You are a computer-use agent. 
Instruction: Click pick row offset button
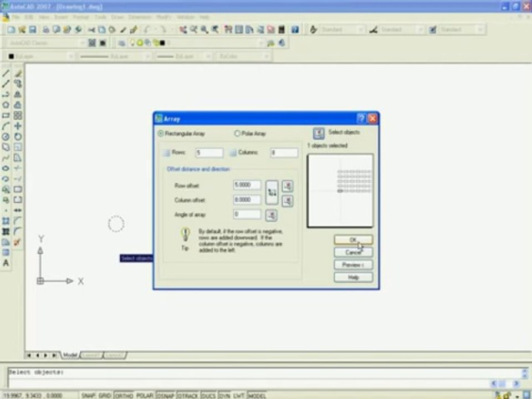tap(288, 186)
